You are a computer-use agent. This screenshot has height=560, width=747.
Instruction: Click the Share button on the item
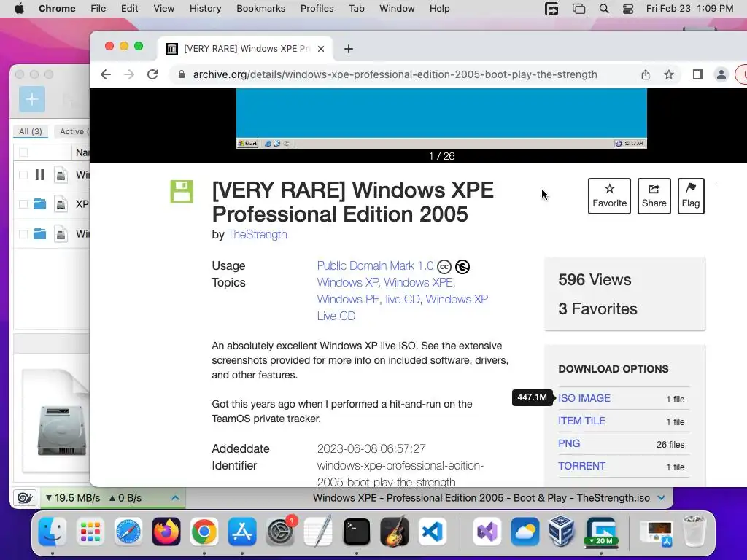pos(654,196)
